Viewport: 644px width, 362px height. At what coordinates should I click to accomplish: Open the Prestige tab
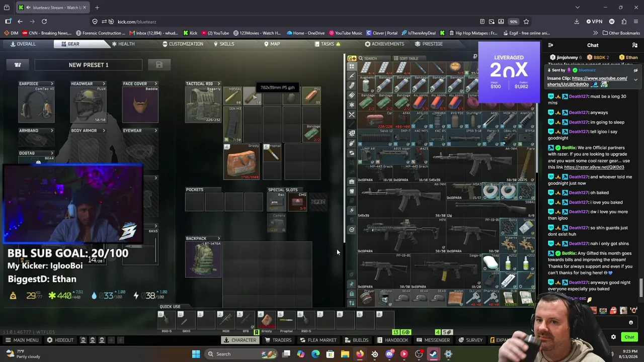(429, 44)
